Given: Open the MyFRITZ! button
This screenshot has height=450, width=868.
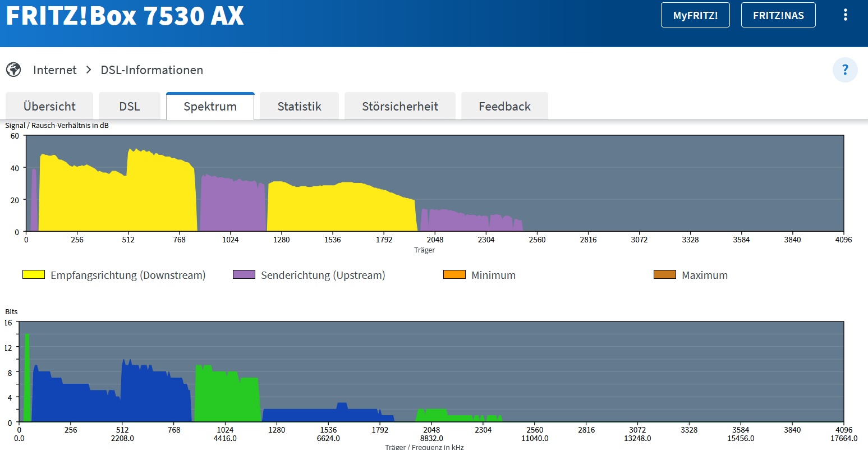Looking at the screenshot, I should click(x=695, y=15).
